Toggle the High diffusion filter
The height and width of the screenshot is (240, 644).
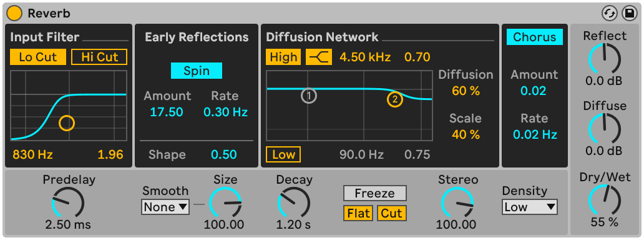[x=283, y=57]
